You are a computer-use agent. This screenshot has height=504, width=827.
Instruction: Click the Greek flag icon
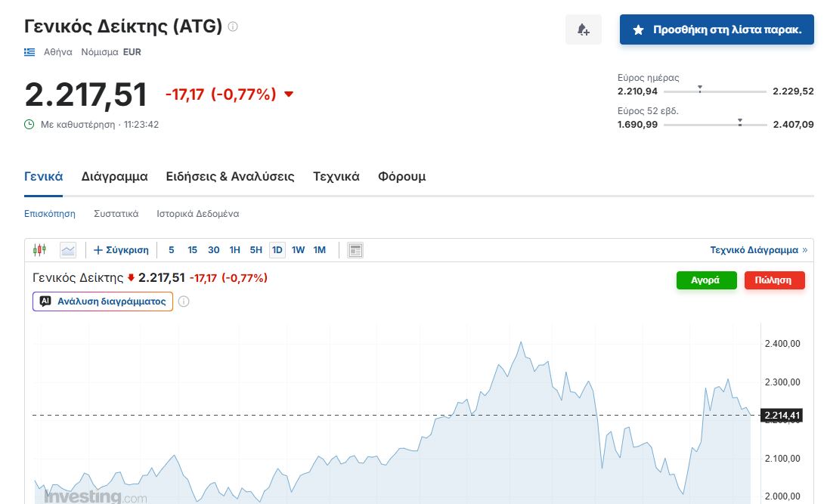click(29, 52)
